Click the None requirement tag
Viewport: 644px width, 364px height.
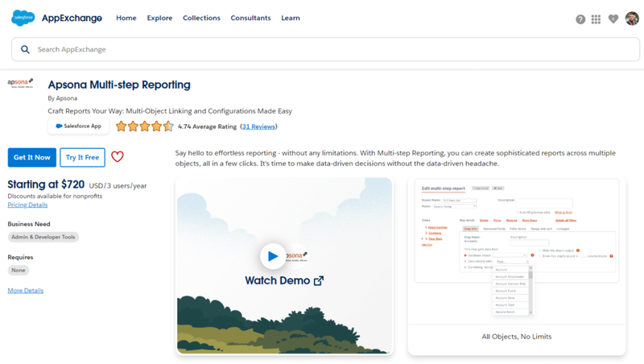click(19, 271)
